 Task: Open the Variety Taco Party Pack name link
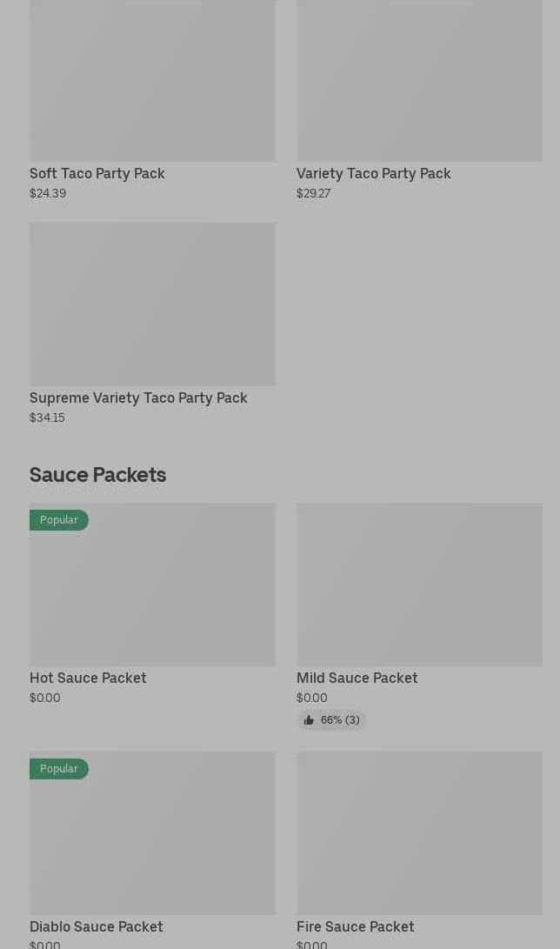(374, 173)
